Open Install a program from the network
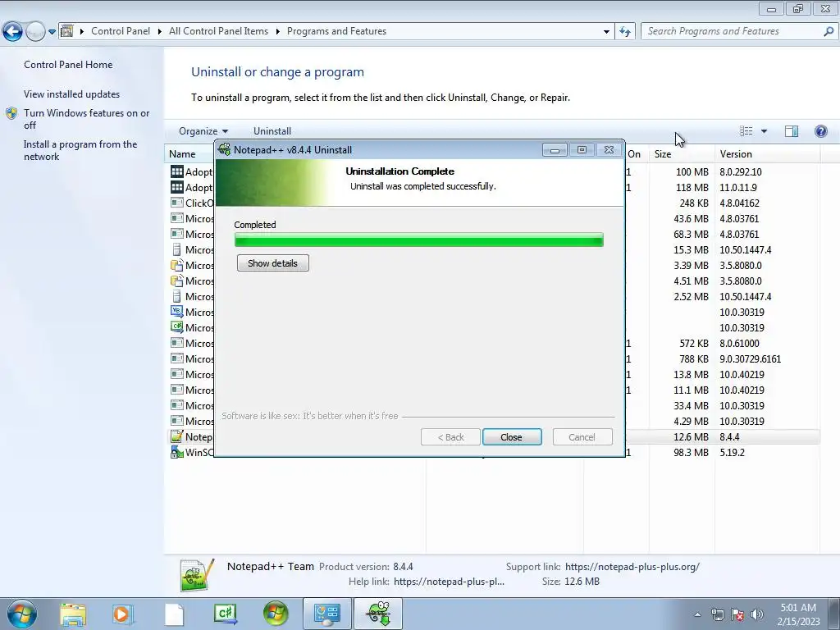This screenshot has width=840, height=630. click(x=80, y=151)
